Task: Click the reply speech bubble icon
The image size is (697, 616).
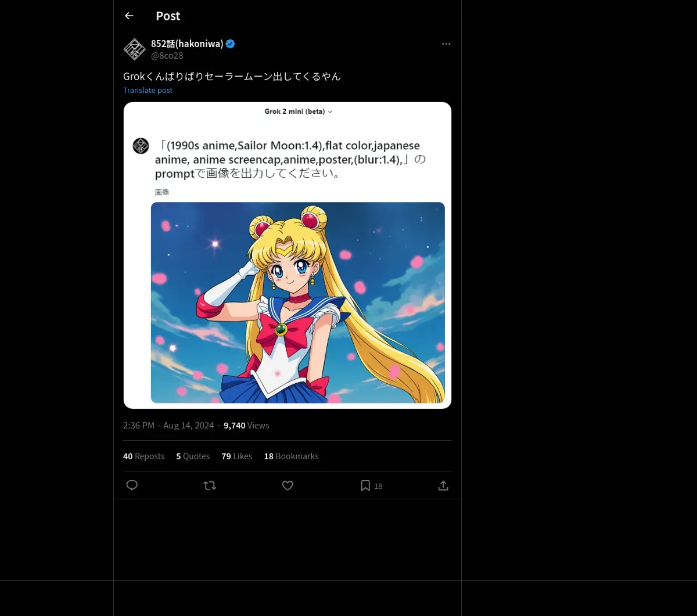Action: pos(132,485)
